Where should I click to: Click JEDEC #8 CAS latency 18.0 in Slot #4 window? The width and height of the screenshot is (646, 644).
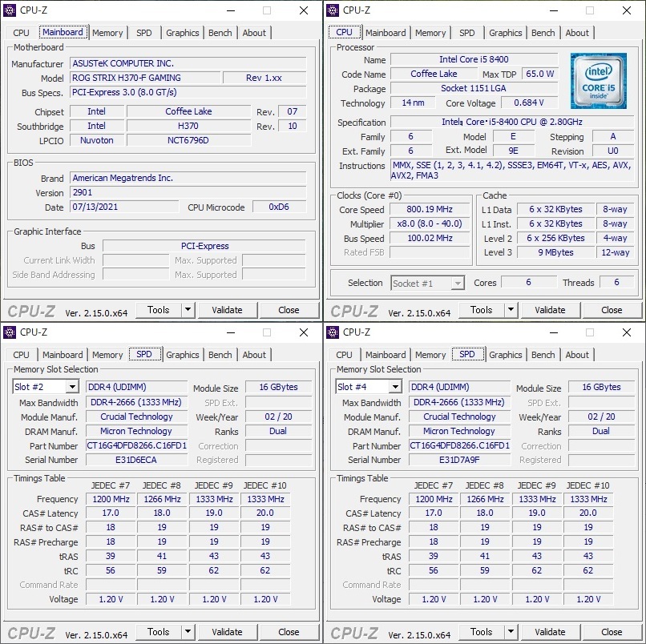coord(485,513)
